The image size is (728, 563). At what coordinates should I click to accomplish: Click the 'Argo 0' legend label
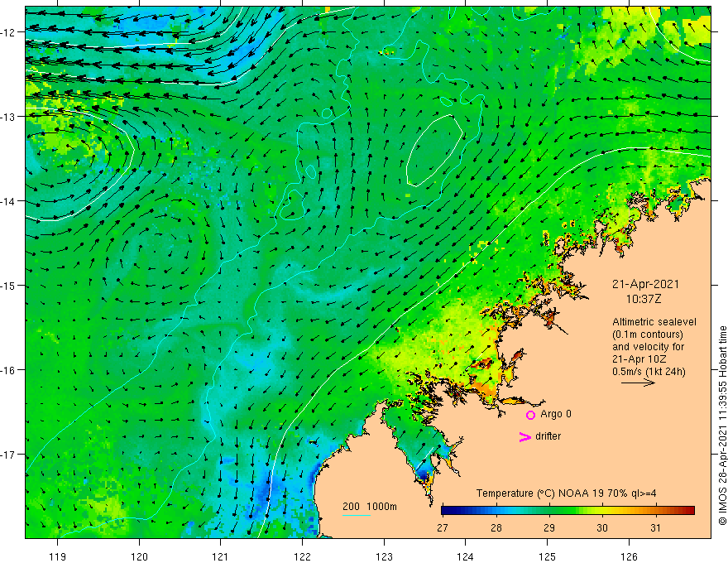click(x=556, y=414)
